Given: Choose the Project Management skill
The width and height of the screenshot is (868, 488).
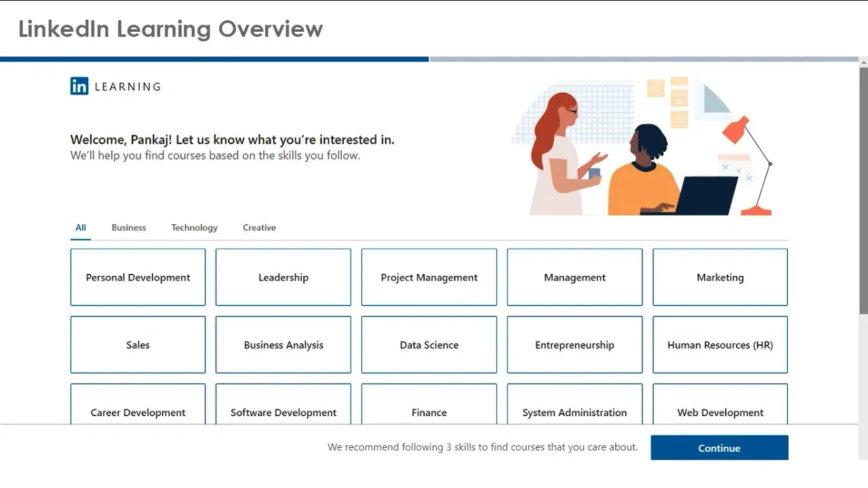Looking at the screenshot, I should coord(429,277).
